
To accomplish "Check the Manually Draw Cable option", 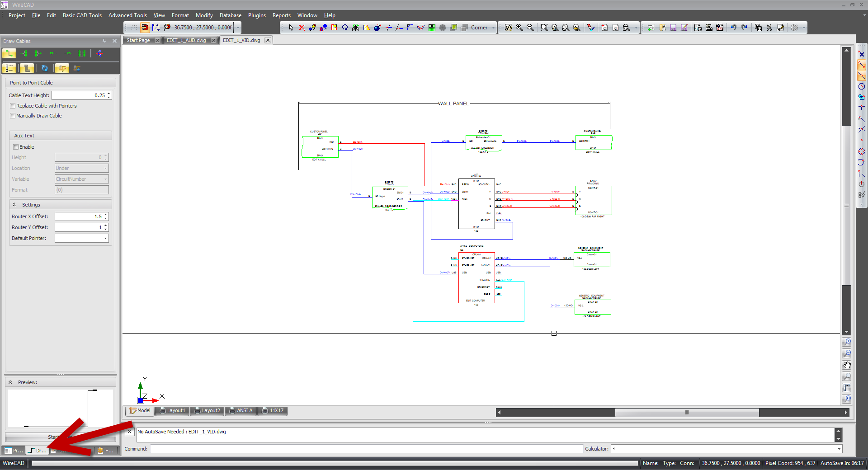I will pyautogui.click(x=13, y=116).
